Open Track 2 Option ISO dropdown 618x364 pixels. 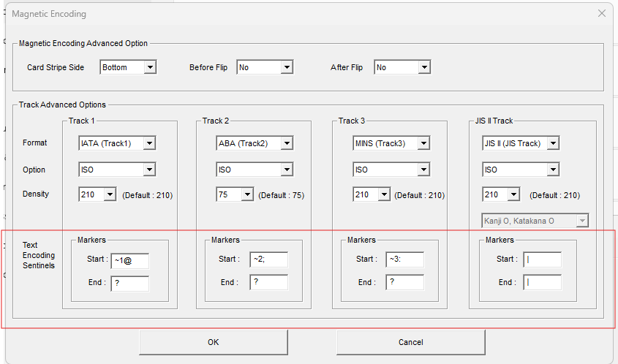pos(255,170)
